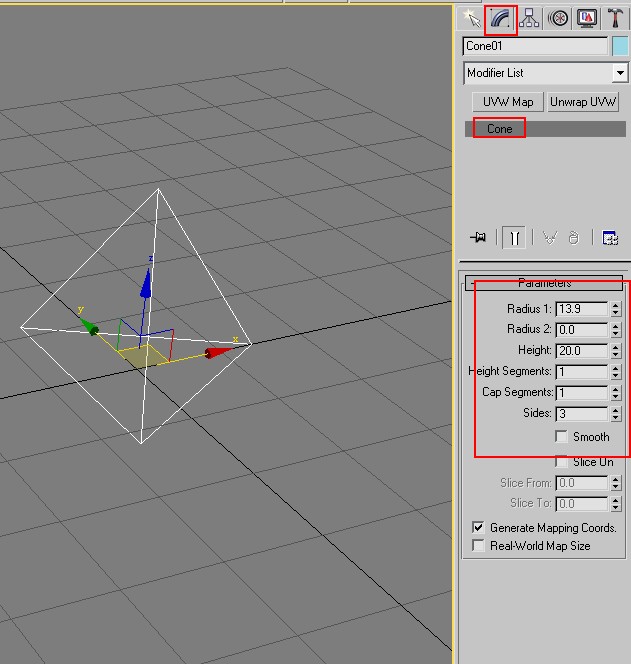Uncheck Generate Mapping Coords checkbox
631x664 pixels.
[478, 528]
